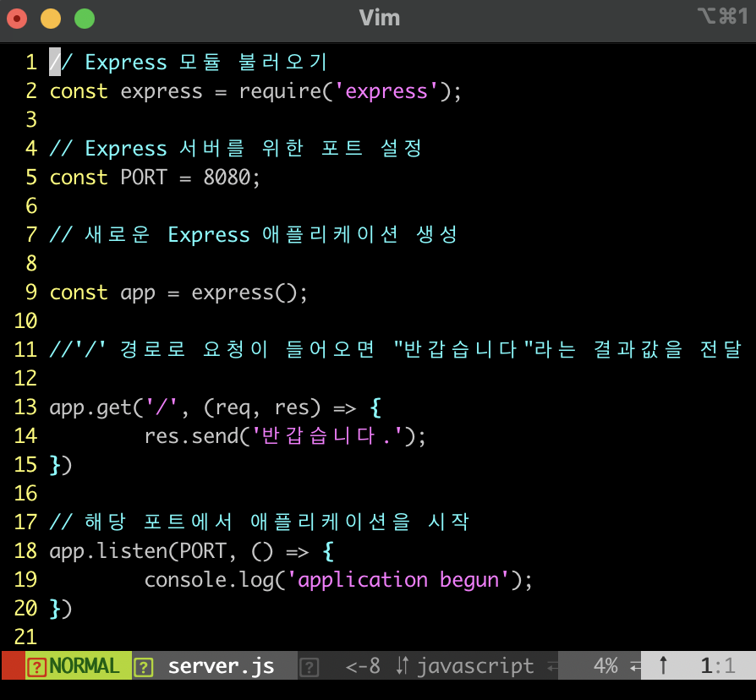Click the javascript filetype label

click(x=474, y=665)
